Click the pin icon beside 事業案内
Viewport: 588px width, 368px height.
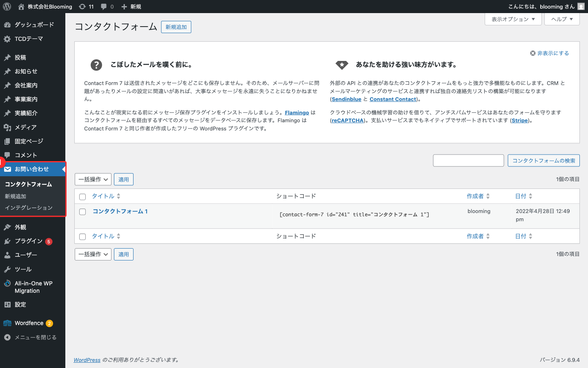[x=7, y=99]
